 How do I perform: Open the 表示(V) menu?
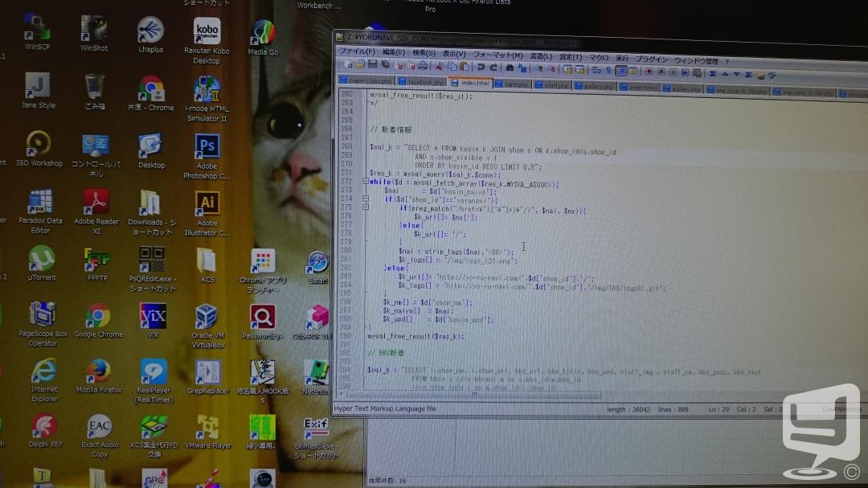tap(454, 54)
